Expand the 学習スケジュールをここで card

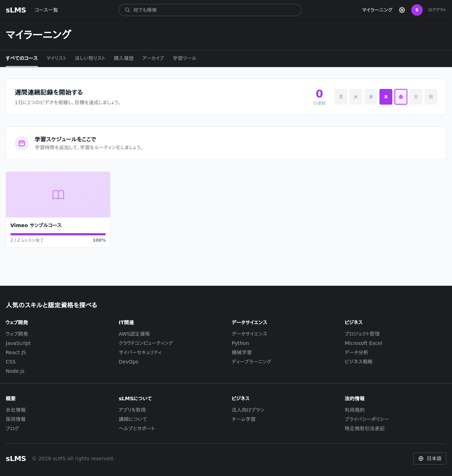[226, 143]
